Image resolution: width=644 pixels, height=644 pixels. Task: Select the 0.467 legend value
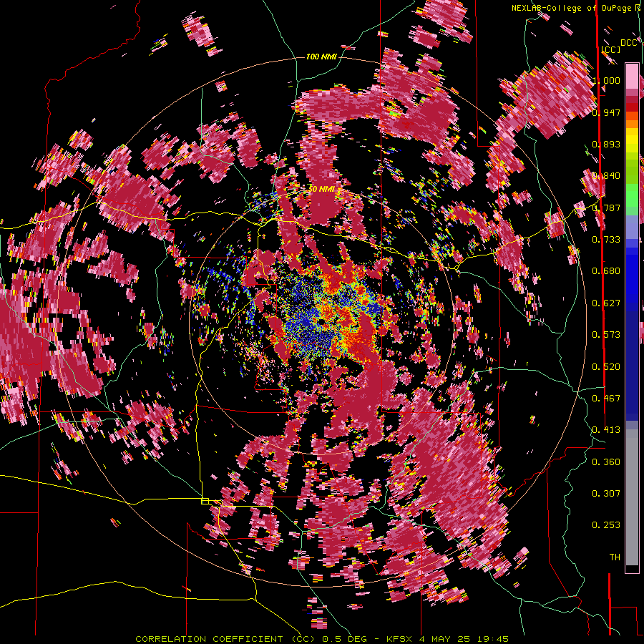[606, 399]
